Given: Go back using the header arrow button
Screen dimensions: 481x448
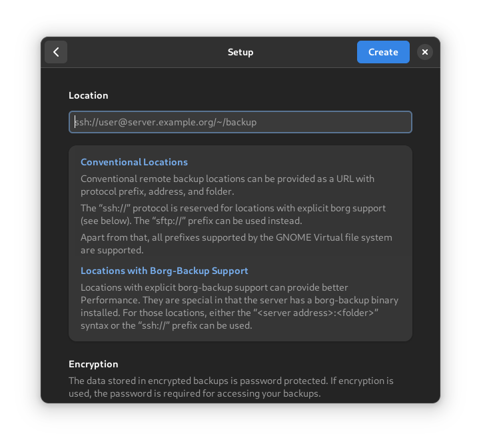Looking at the screenshot, I should 56,52.
